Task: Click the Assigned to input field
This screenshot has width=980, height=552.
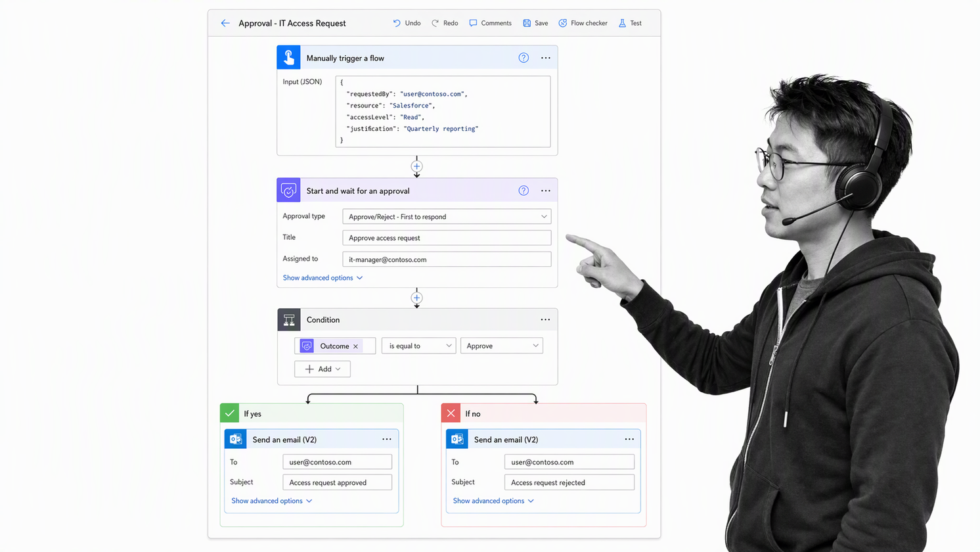Action: (x=447, y=259)
